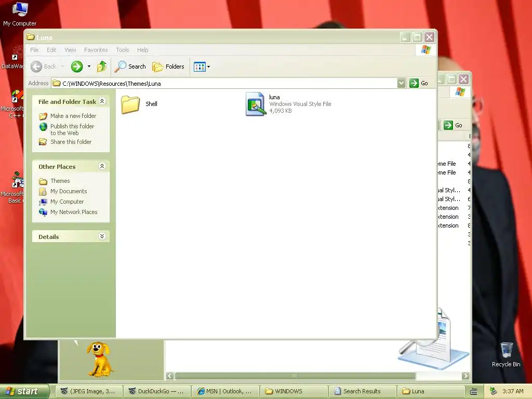The width and height of the screenshot is (532, 399).
Task: Switch to DuckDuckGo taskbar item
Action: 157,391
